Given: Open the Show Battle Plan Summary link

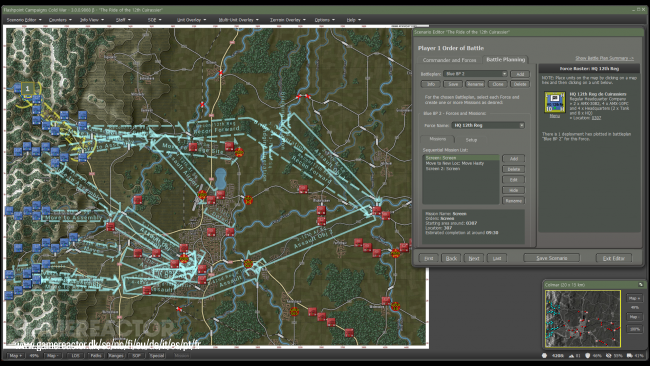Looking at the screenshot, I should click(x=604, y=58).
